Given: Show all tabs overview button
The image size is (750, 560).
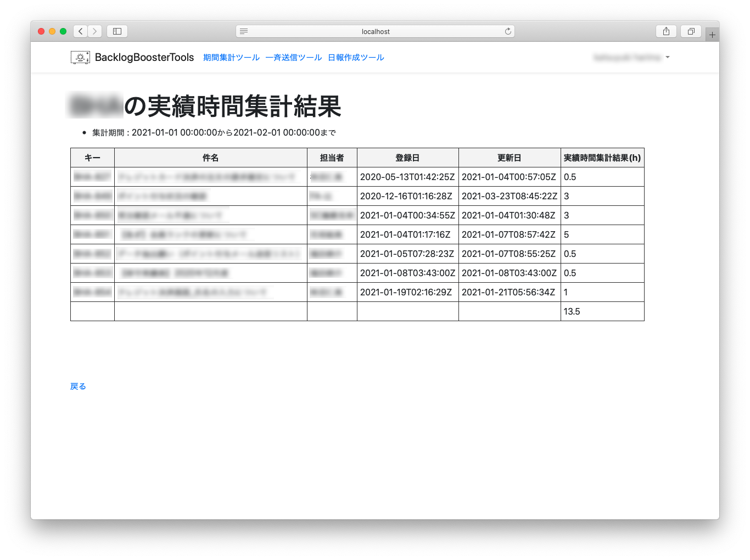Looking at the screenshot, I should click(691, 31).
